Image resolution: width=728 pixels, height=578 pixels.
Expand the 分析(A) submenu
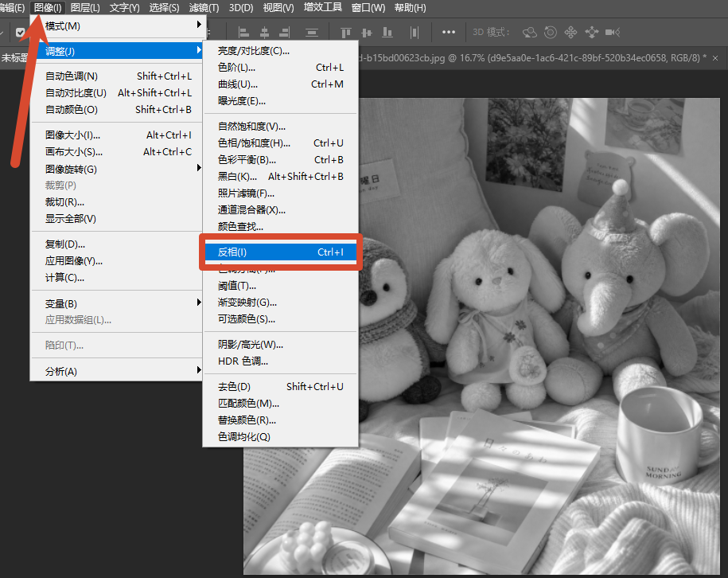pyautogui.click(x=117, y=371)
